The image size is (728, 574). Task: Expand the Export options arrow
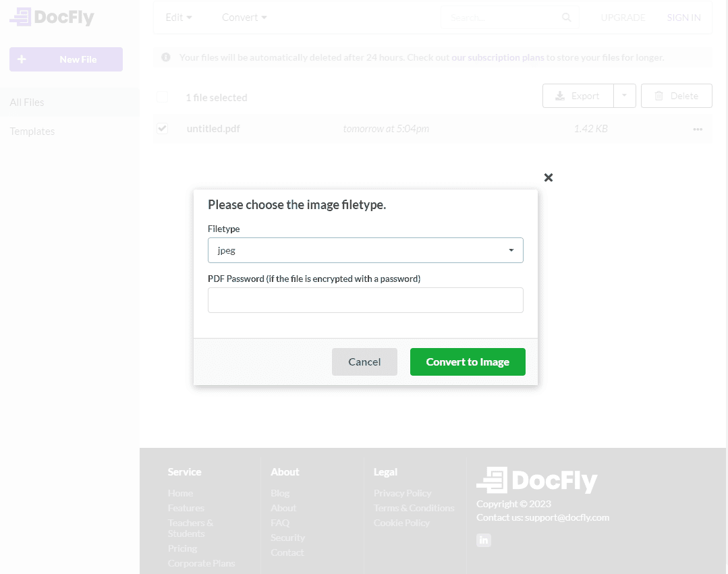click(625, 96)
